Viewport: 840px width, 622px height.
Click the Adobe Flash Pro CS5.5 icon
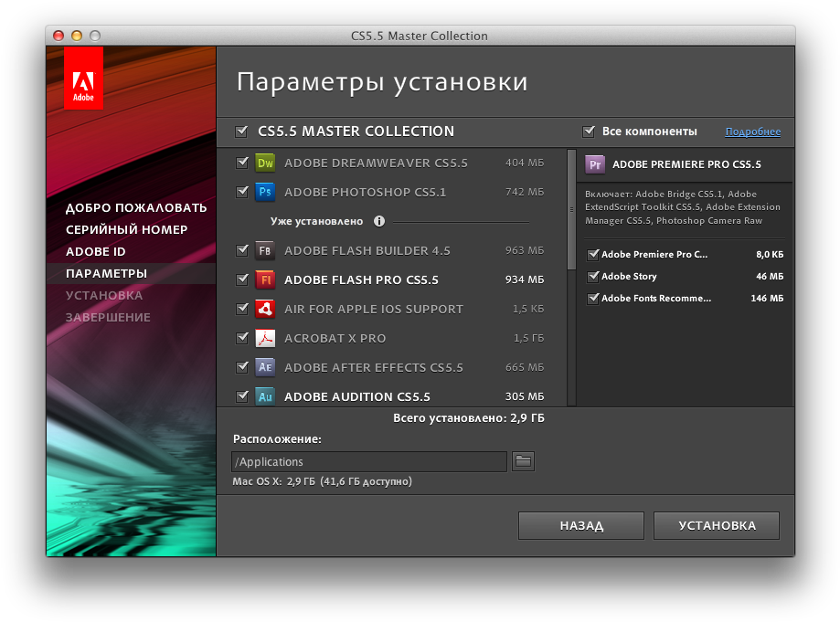[x=266, y=279]
